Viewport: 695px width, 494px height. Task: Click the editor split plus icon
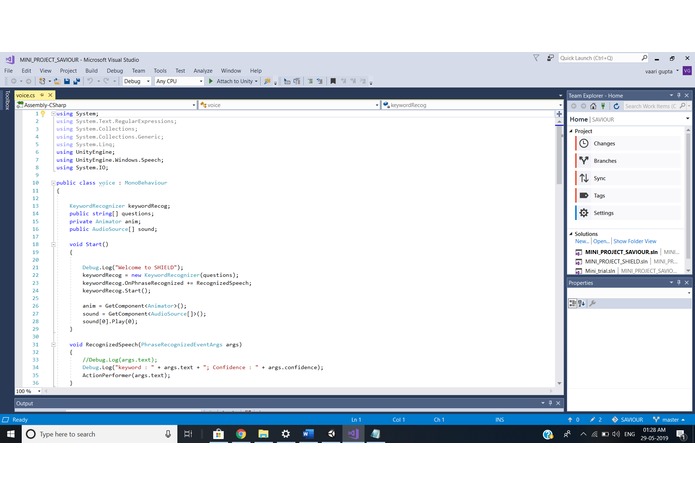[x=559, y=114]
